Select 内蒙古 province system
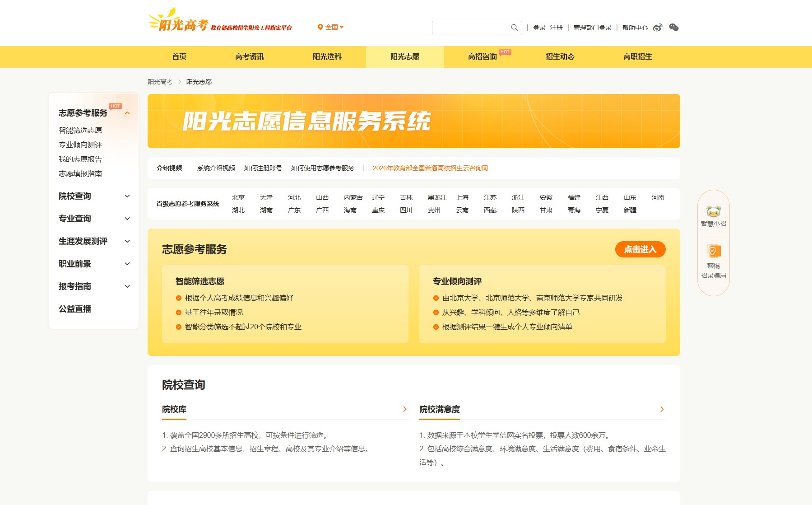This screenshot has height=505, width=812. pyautogui.click(x=353, y=197)
